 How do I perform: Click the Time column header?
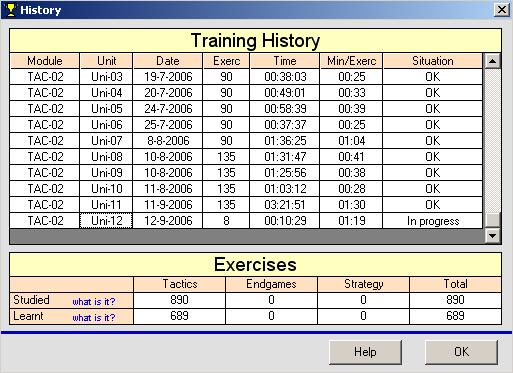[285, 61]
